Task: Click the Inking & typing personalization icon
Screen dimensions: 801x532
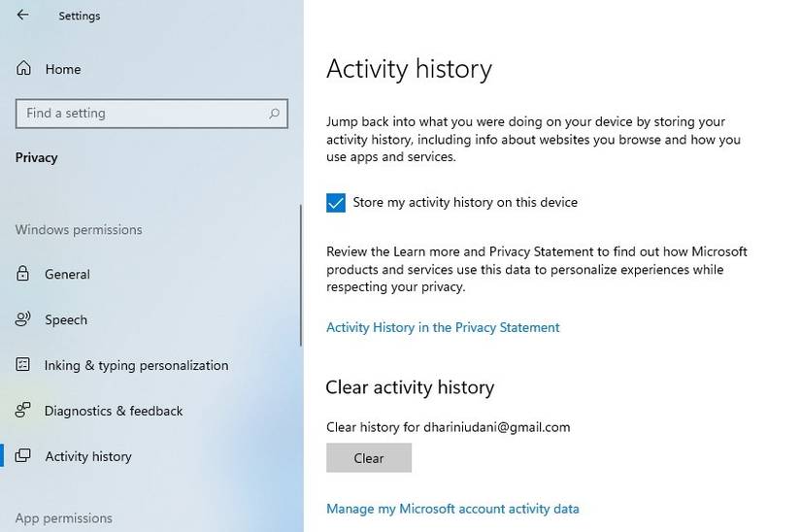Action: coord(23,365)
